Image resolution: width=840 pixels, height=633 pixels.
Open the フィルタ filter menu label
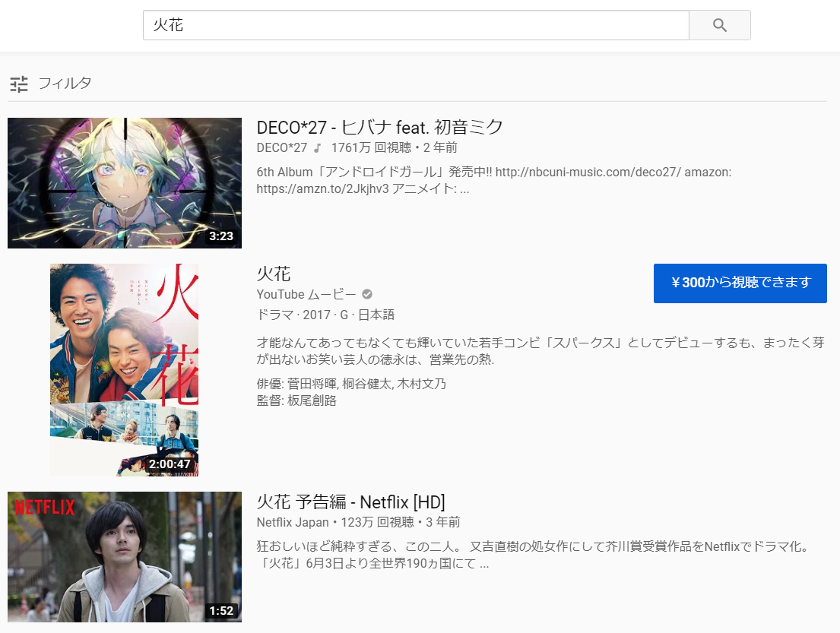(65, 84)
